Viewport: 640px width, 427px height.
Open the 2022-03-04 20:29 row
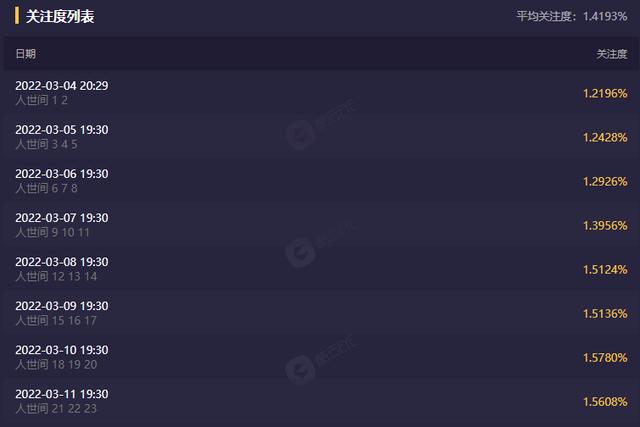pos(320,93)
